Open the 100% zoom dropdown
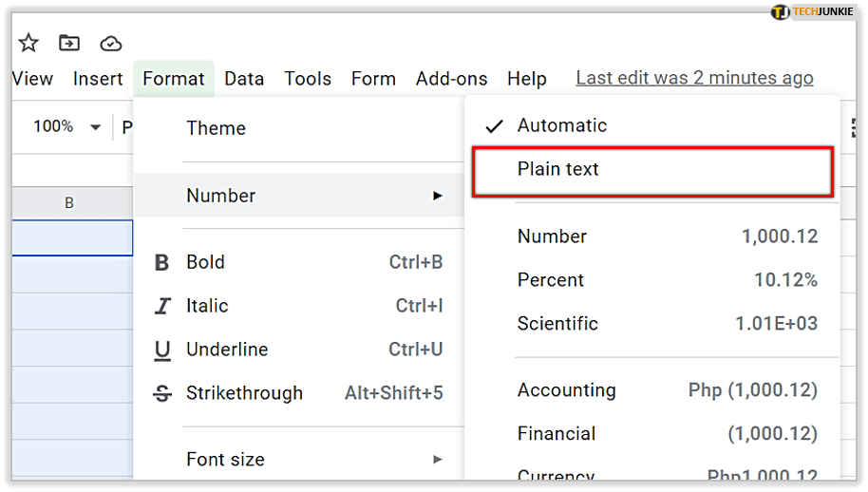The image size is (868, 492). click(x=66, y=126)
